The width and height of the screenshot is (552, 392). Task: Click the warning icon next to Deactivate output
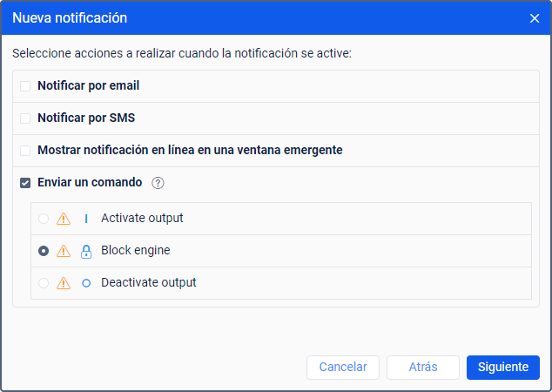[x=64, y=283]
